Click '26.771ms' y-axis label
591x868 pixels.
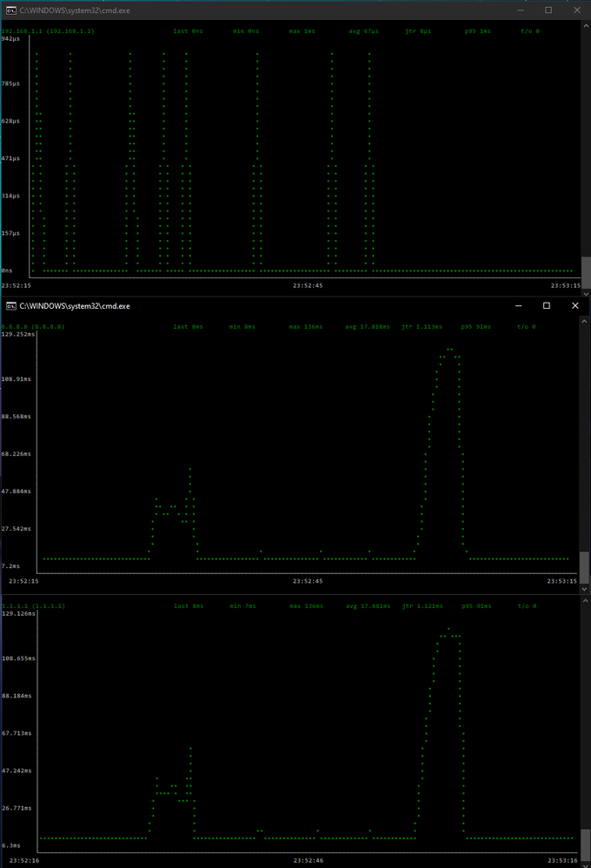[17, 808]
